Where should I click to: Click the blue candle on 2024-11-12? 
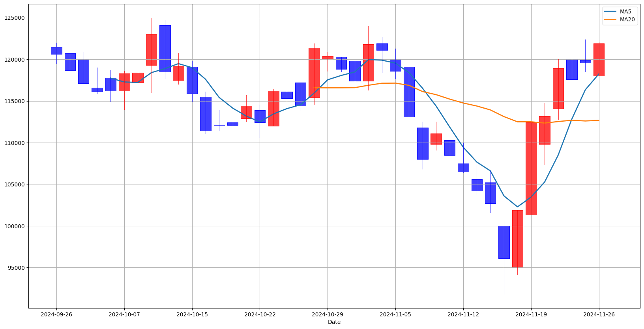463,168
